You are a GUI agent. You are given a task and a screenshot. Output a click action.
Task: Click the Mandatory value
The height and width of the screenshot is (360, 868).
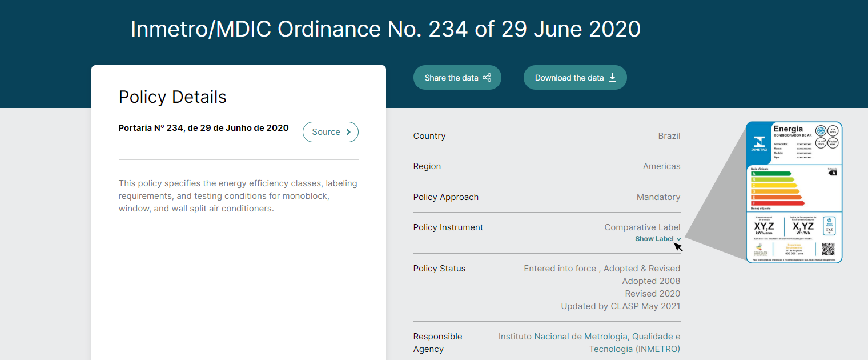pos(658,197)
